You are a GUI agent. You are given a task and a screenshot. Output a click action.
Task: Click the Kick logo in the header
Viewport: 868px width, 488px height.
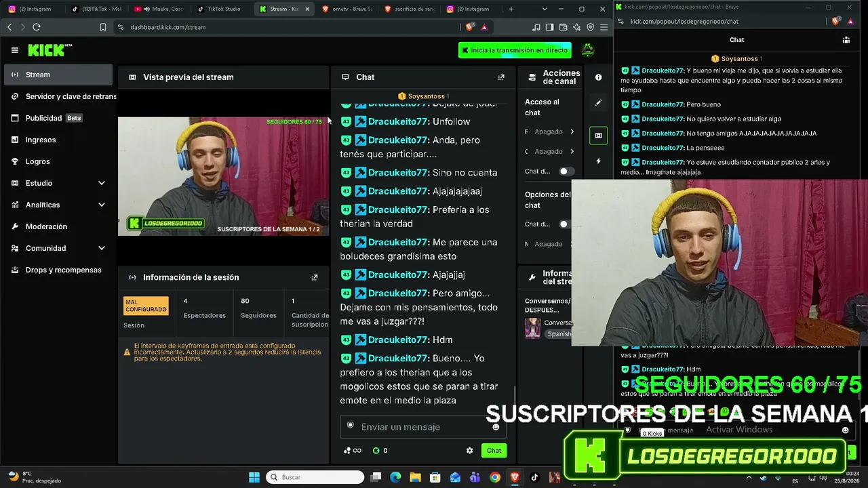pyautogui.click(x=50, y=50)
